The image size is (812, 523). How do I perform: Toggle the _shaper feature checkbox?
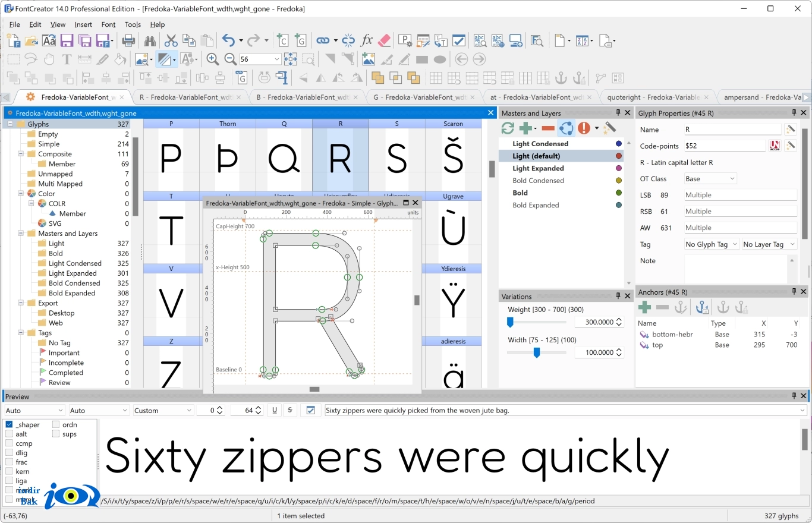coord(9,424)
